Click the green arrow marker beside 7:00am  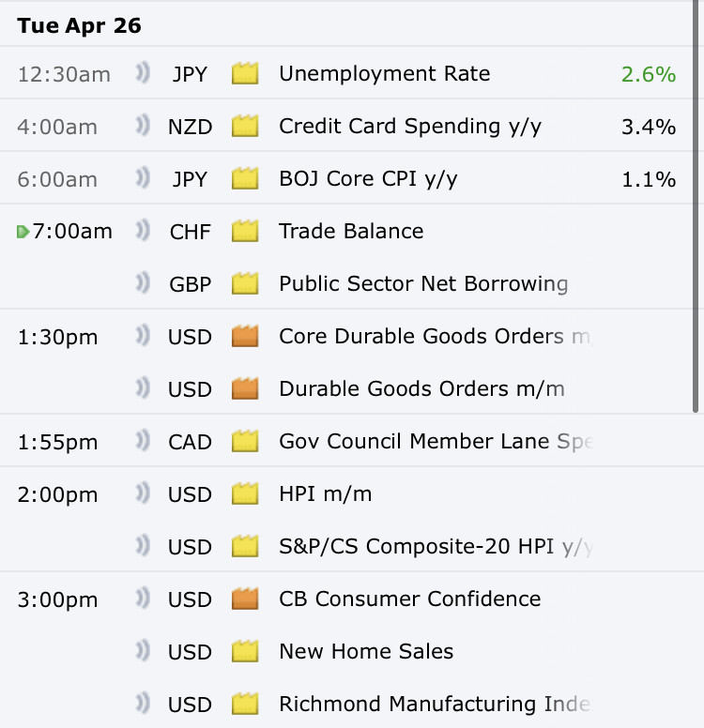(x=23, y=231)
